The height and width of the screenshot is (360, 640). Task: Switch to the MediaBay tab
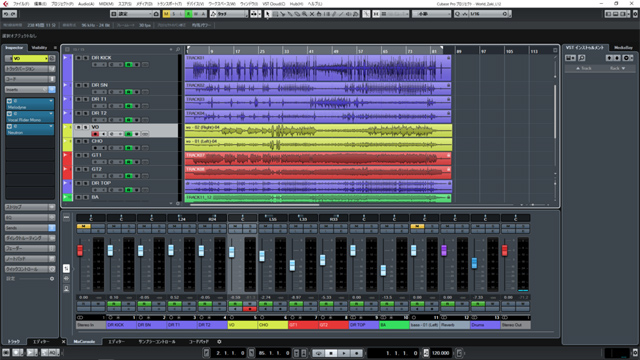pyautogui.click(x=623, y=48)
